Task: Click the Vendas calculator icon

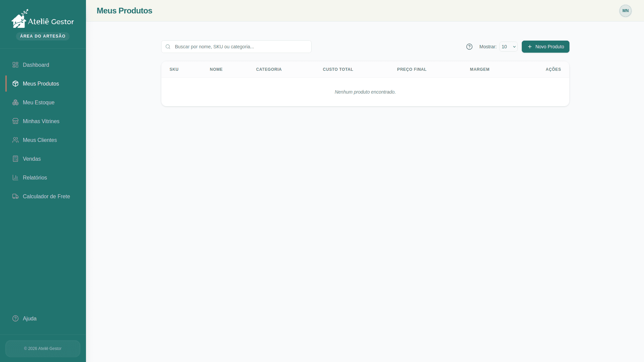Action: coord(15,159)
